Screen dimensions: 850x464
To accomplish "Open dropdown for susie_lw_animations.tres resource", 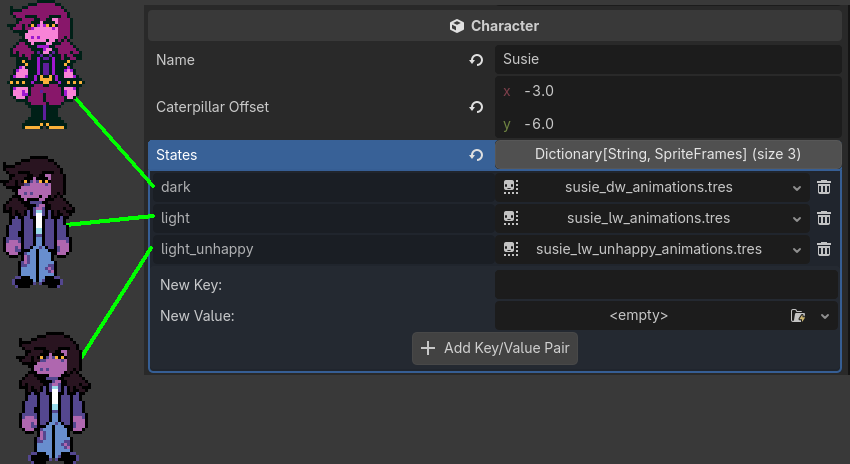I will coord(797,218).
